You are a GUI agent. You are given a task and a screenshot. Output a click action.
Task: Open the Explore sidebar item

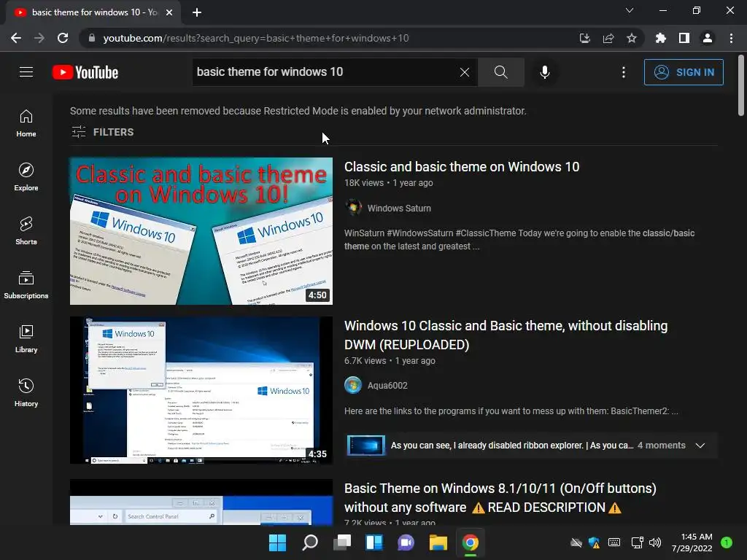(x=26, y=176)
